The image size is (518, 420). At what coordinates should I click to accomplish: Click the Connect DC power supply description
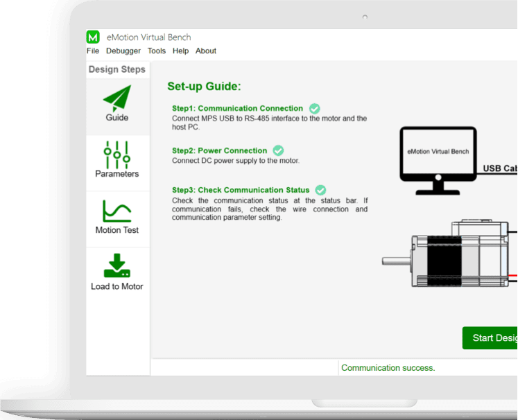236,161
